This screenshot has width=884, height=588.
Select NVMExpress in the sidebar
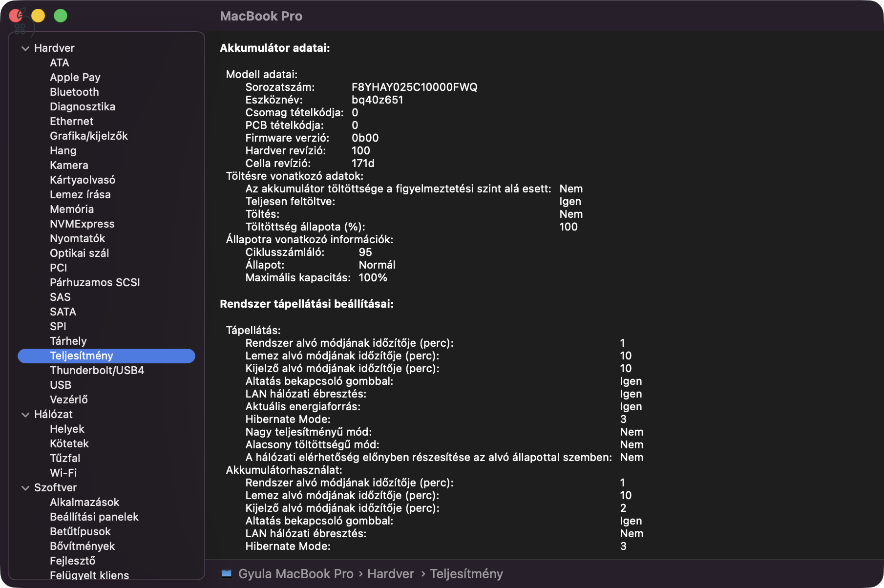pyautogui.click(x=82, y=224)
